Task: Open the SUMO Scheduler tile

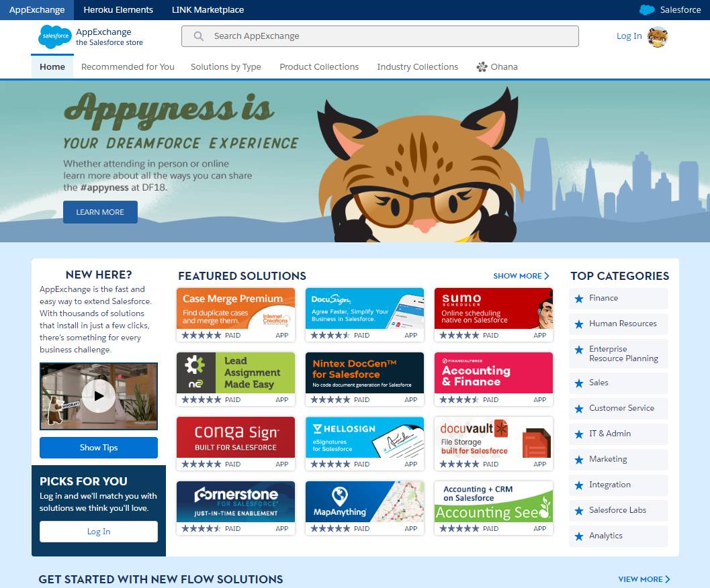Action: 494,315
